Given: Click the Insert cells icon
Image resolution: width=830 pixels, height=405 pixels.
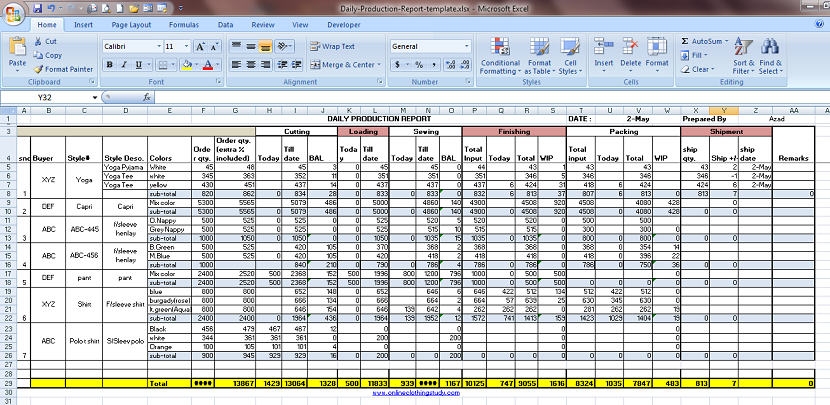Looking at the screenshot, I should coord(603,47).
